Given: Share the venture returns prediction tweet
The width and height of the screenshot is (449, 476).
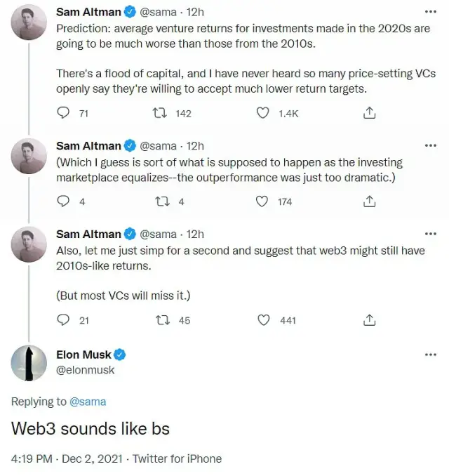Looking at the screenshot, I should [x=369, y=113].
